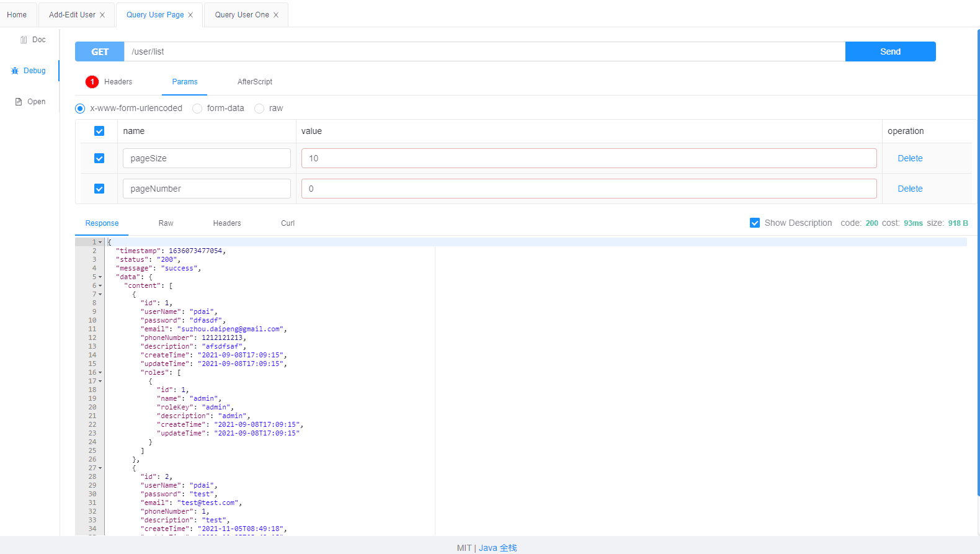Image resolution: width=980 pixels, height=554 pixels.
Task: Click the pageNumber value input field
Action: tap(588, 189)
